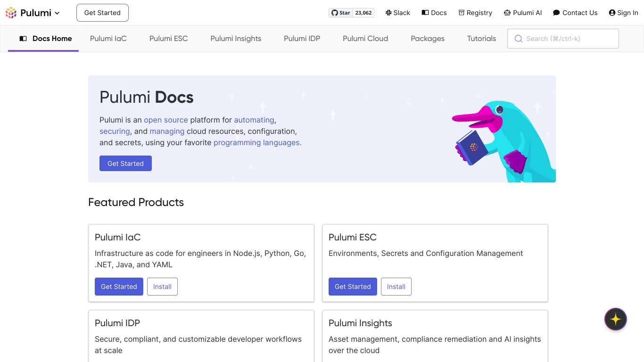Screen dimensions: 644x362
Task: Click the Sign In link text
Action: point(627,13)
